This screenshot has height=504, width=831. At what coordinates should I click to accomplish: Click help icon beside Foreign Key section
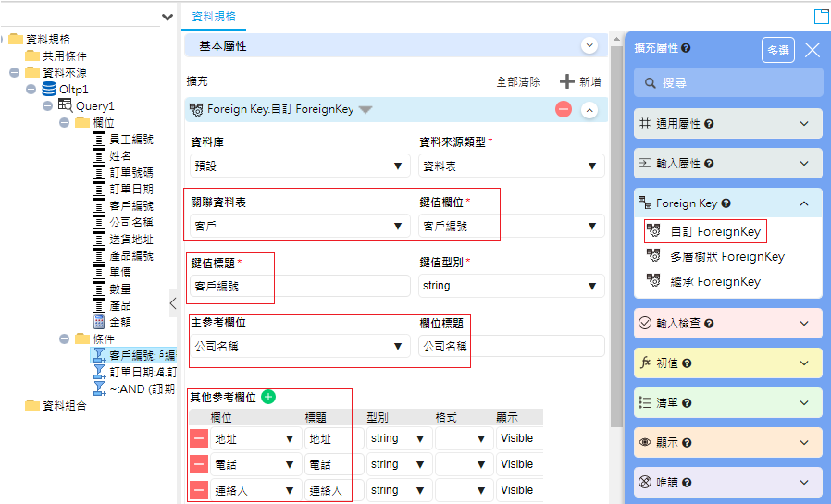tap(726, 203)
